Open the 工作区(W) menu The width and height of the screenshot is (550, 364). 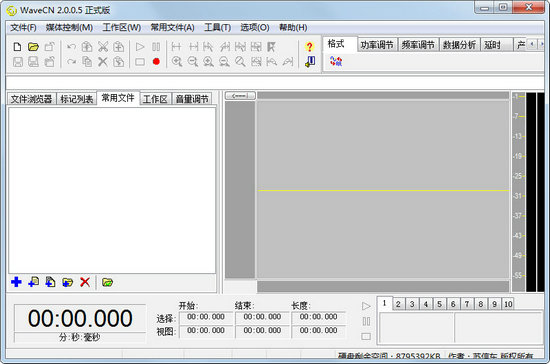121,28
